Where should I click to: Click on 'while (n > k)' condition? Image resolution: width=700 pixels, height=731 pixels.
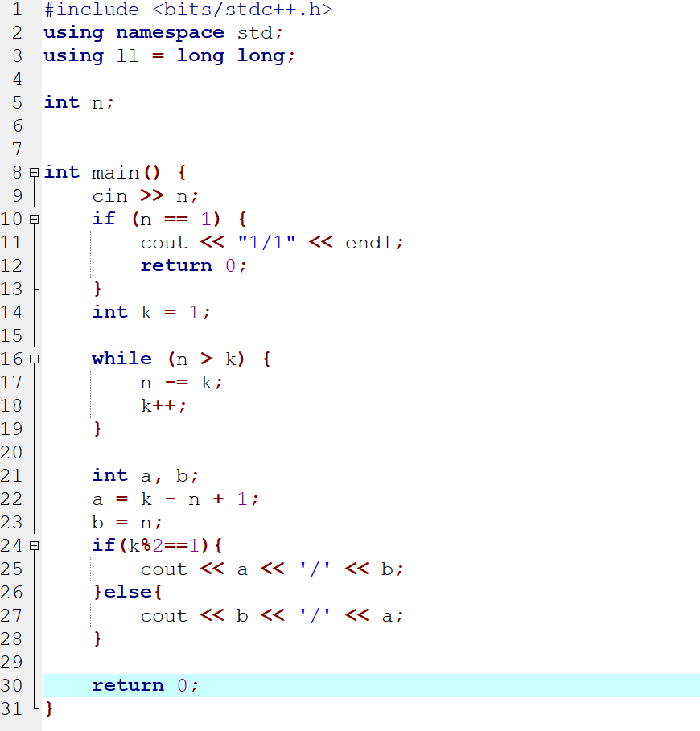pyautogui.click(x=168, y=359)
